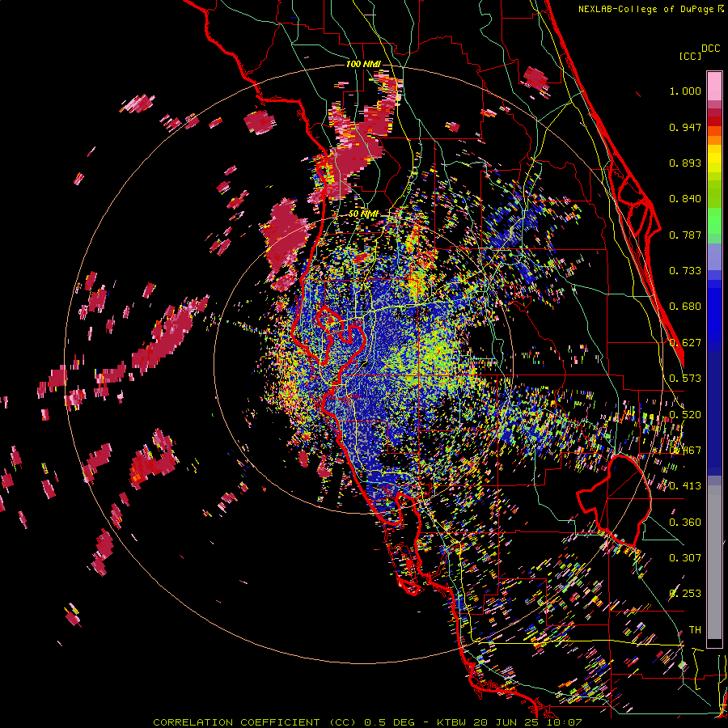Select the 1.000 value on the legend
Viewport: 728px width, 728px height.
point(685,91)
